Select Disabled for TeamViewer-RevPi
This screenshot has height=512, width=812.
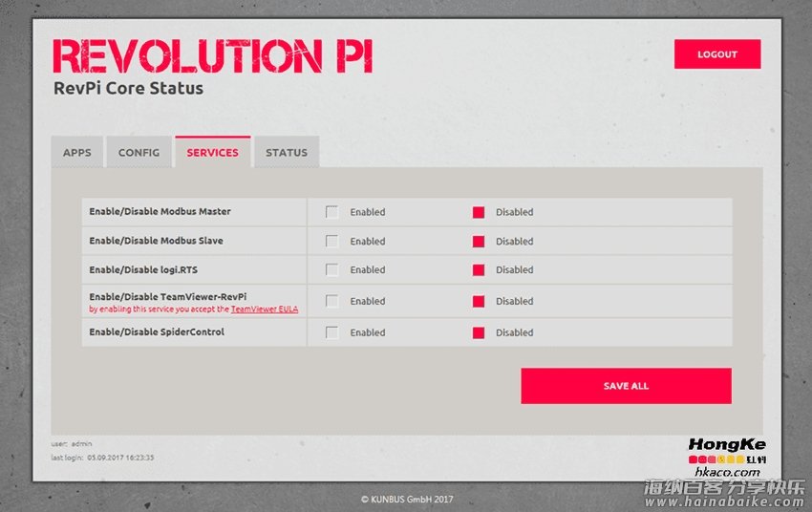point(479,301)
